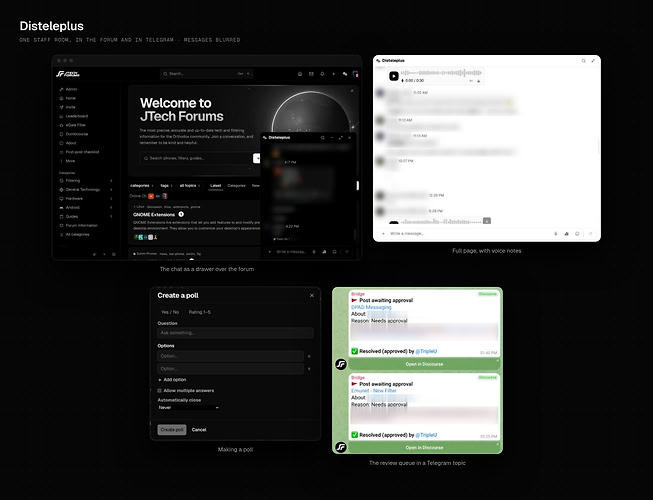Expand the chat drawer to full page
The width and height of the screenshot is (653, 500).
point(341,137)
